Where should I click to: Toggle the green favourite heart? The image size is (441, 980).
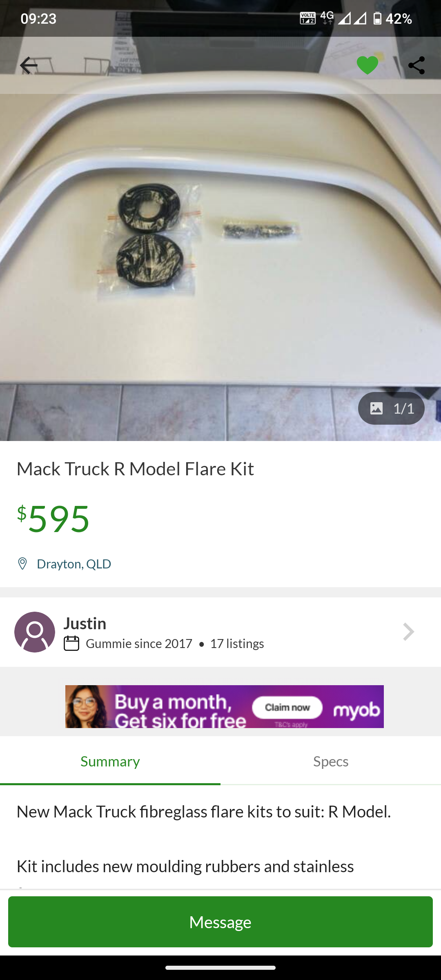click(x=367, y=65)
